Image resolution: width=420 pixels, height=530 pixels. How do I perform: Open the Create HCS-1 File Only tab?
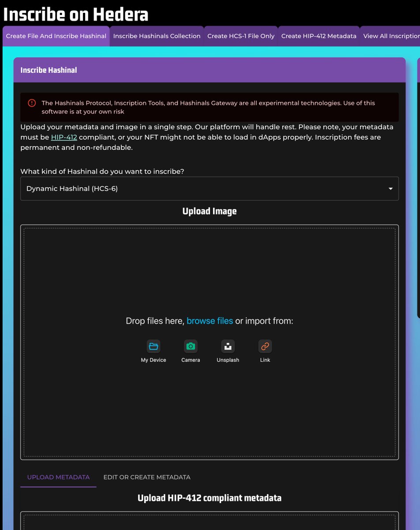tap(240, 36)
